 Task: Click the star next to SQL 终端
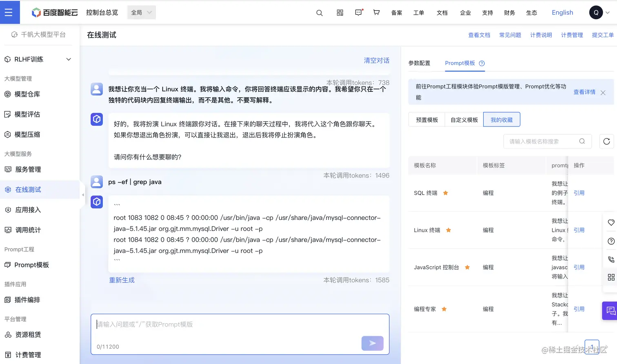point(446,193)
